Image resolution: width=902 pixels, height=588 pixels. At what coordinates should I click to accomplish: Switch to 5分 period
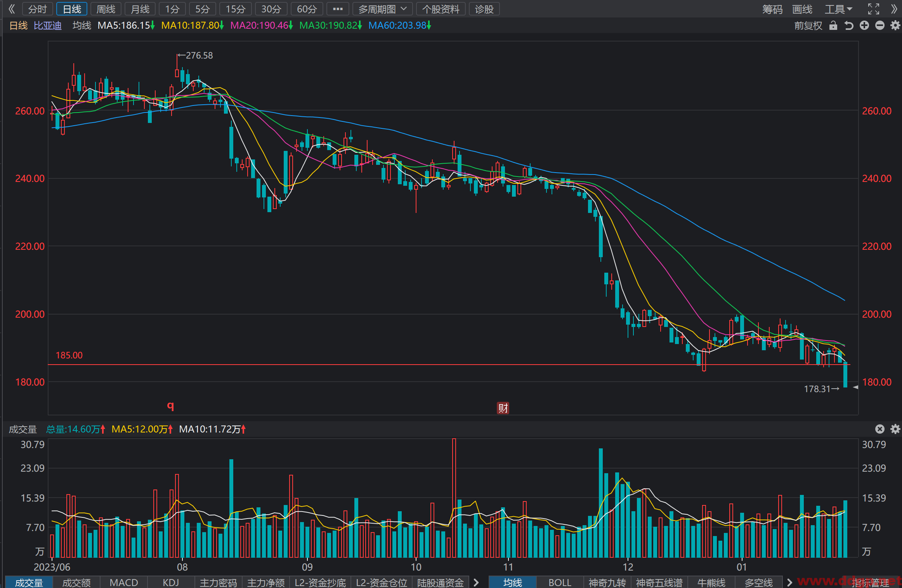tap(203, 9)
